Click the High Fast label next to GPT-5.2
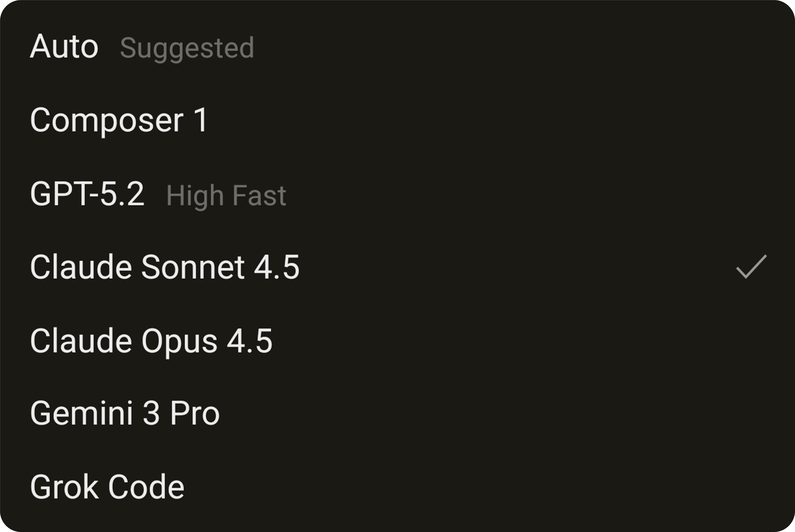The image size is (795, 532). (x=226, y=195)
